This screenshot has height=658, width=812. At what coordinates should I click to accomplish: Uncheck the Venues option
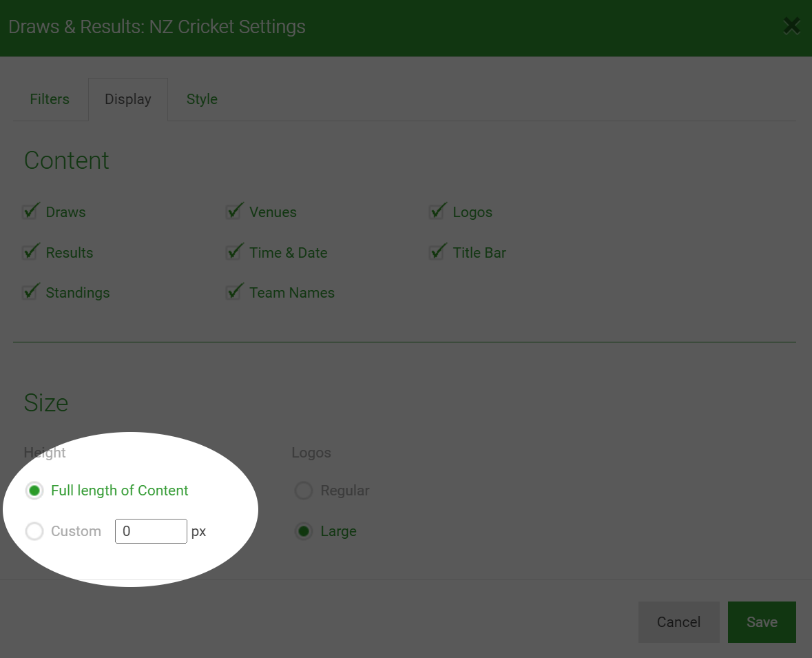(233, 212)
